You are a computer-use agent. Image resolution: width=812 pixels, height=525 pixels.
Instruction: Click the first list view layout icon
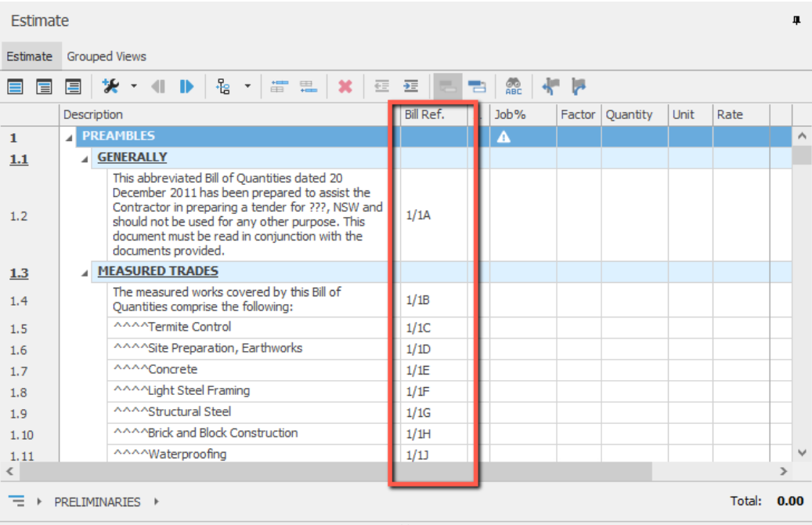coord(16,86)
